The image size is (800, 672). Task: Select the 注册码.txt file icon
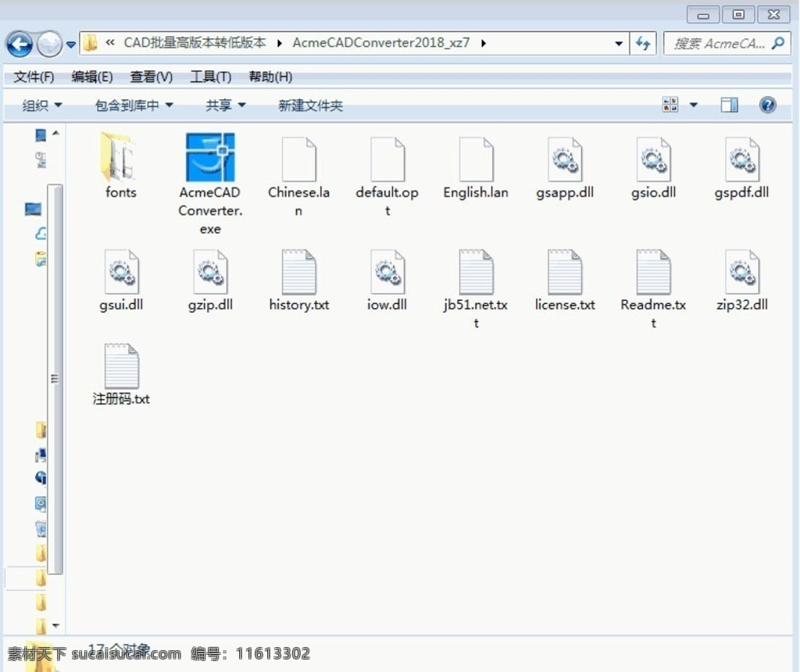click(x=121, y=366)
